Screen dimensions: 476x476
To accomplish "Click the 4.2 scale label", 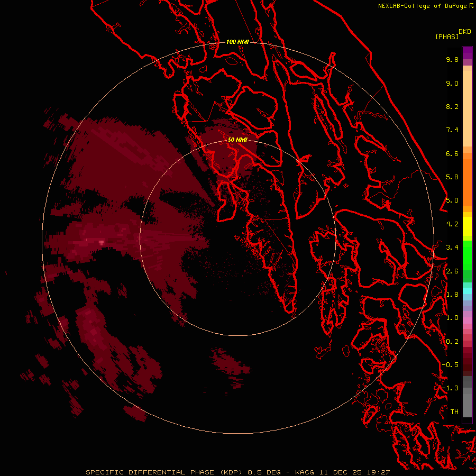I will point(452,224).
